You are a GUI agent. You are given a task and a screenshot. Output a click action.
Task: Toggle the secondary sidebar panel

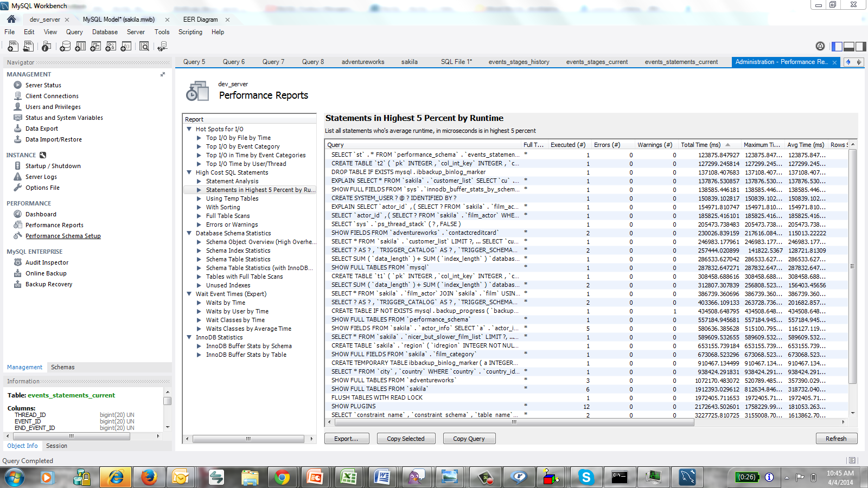coord(860,47)
